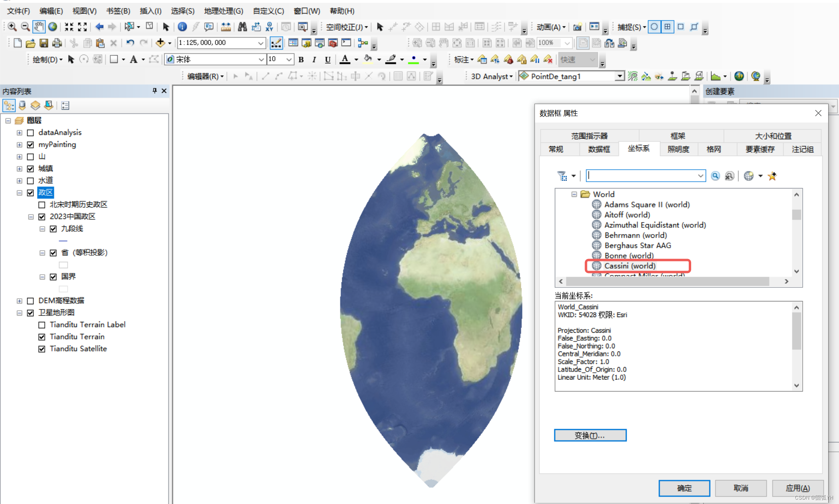The width and height of the screenshot is (839, 504).
Task: Collapse the 政区 group layer
Action: pos(19,193)
